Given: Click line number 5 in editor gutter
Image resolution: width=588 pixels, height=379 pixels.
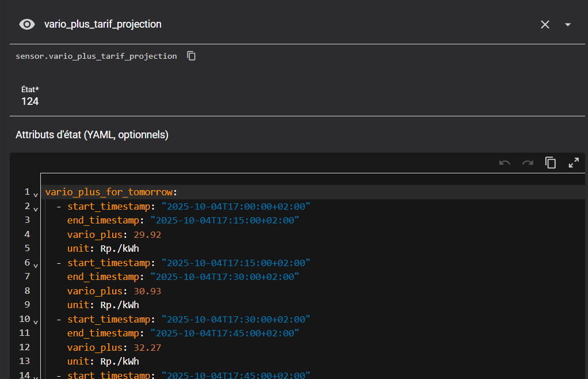Looking at the screenshot, I should [x=26, y=248].
